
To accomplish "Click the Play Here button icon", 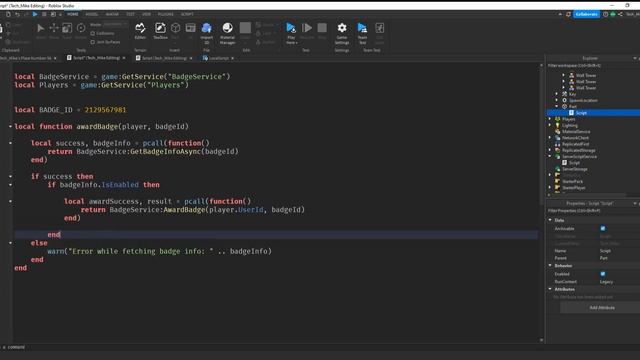I will (291, 28).
